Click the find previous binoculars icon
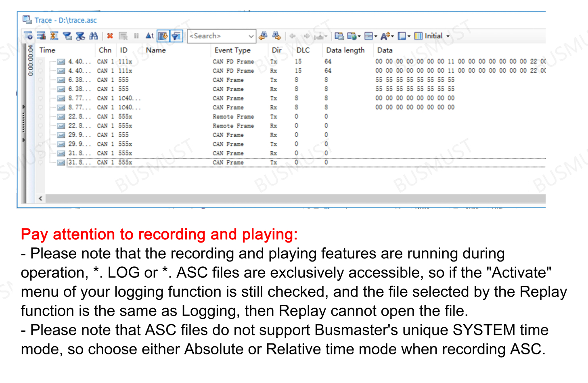Viewport: 588px width, 383px height. pyautogui.click(x=263, y=36)
